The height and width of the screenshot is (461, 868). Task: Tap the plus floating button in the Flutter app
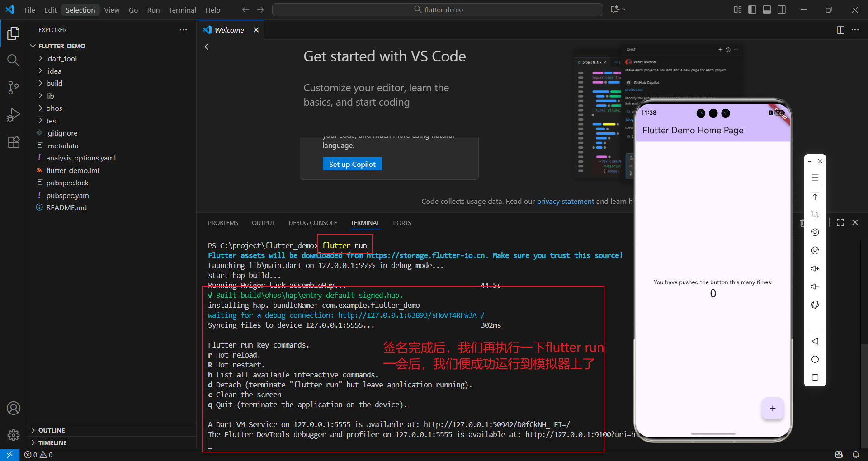(773, 408)
